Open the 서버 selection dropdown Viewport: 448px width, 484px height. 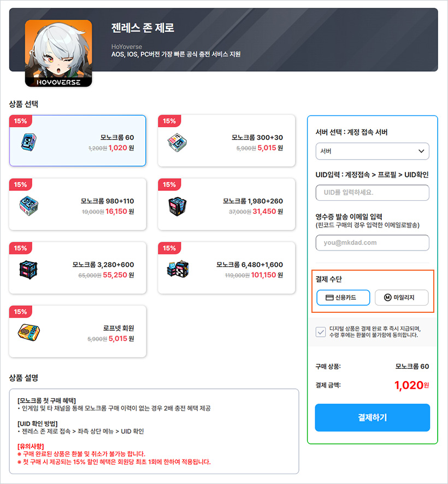[x=372, y=151]
